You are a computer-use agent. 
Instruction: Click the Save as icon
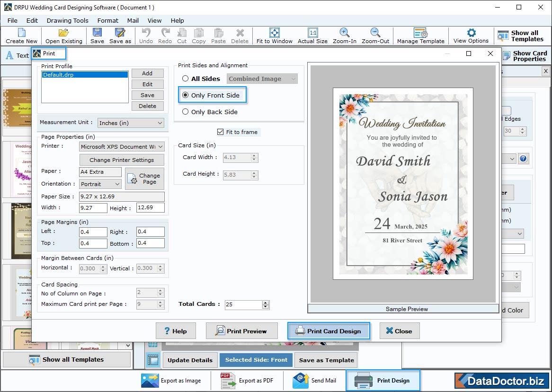click(120, 32)
